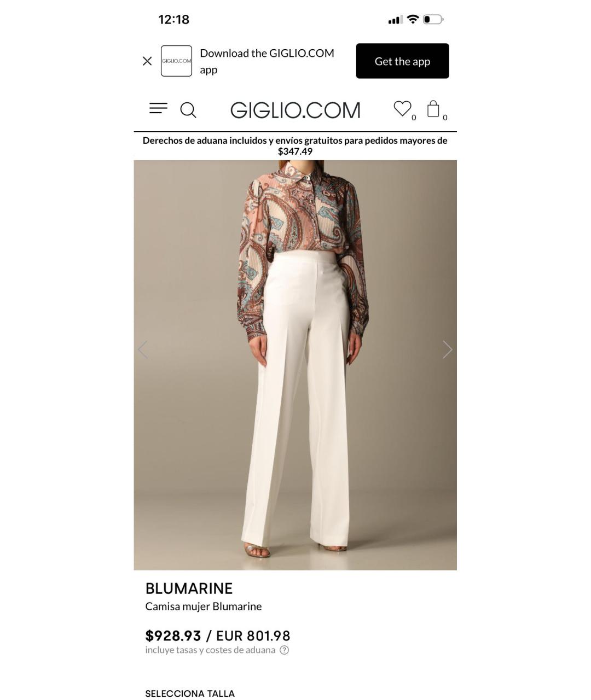
Task: Tap the battery status icon
Action: (x=433, y=20)
